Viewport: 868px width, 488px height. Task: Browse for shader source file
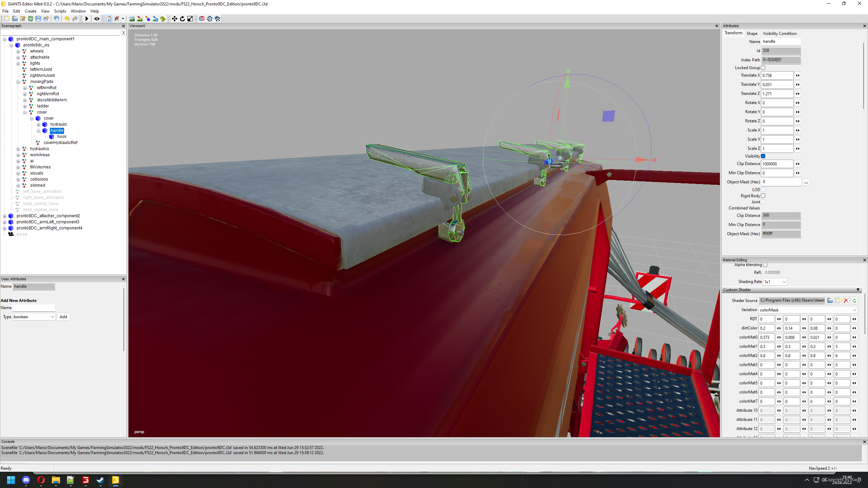830,301
